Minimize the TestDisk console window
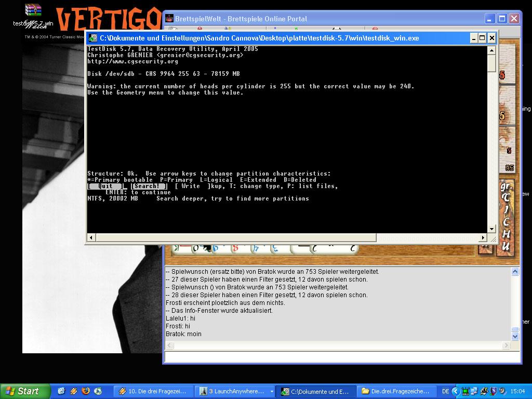This screenshot has width=532, height=399. click(x=474, y=38)
